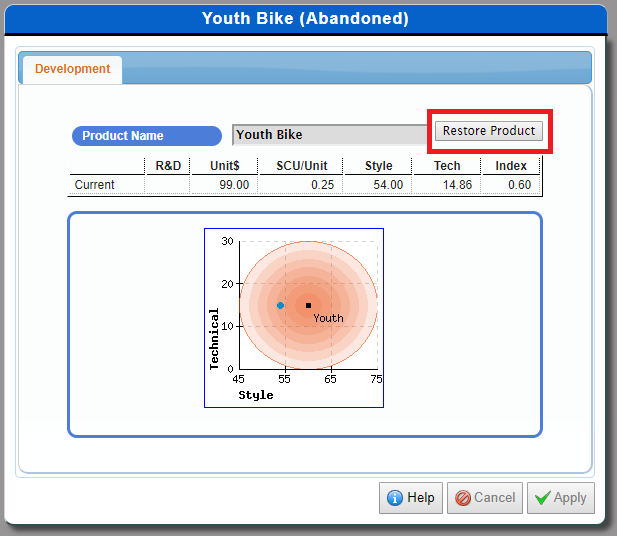This screenshot has height=536, width=617.
Task: Click the red cancel icon
Action: pyautogui.click(x=462, y=498)
